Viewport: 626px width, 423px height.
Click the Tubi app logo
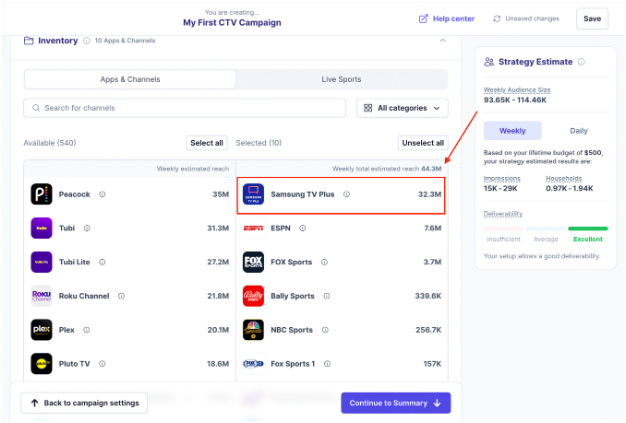42,228
